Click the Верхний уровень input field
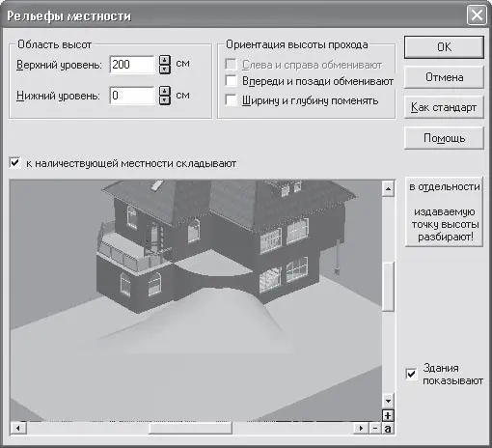 pyautogui.click(x=132, y=65)
